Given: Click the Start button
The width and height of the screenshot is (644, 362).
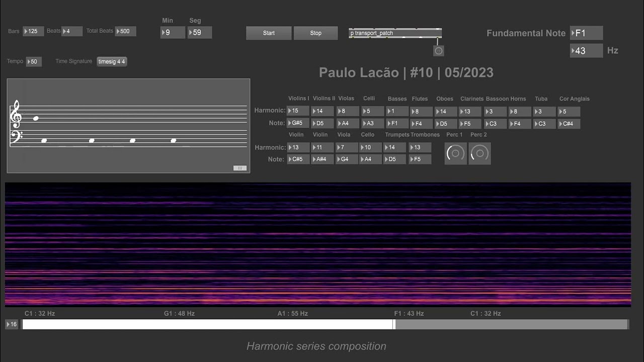Looking at the screenshot, I should coord(269,33).
